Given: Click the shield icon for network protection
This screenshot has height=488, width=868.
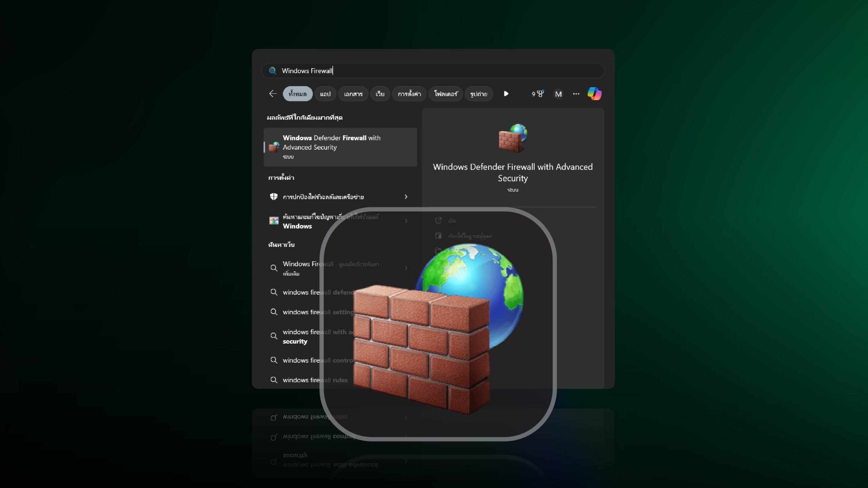Looking at the screenshot, I should click(274, 196).
